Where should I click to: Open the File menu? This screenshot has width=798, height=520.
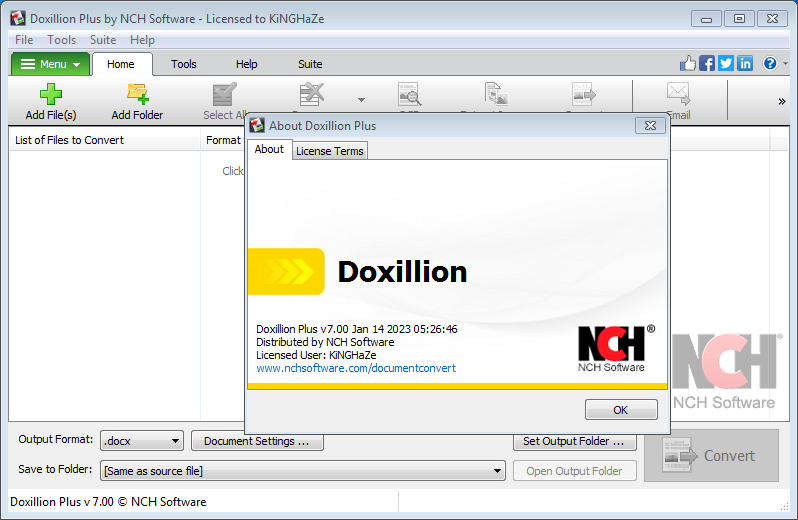(24, 40)
